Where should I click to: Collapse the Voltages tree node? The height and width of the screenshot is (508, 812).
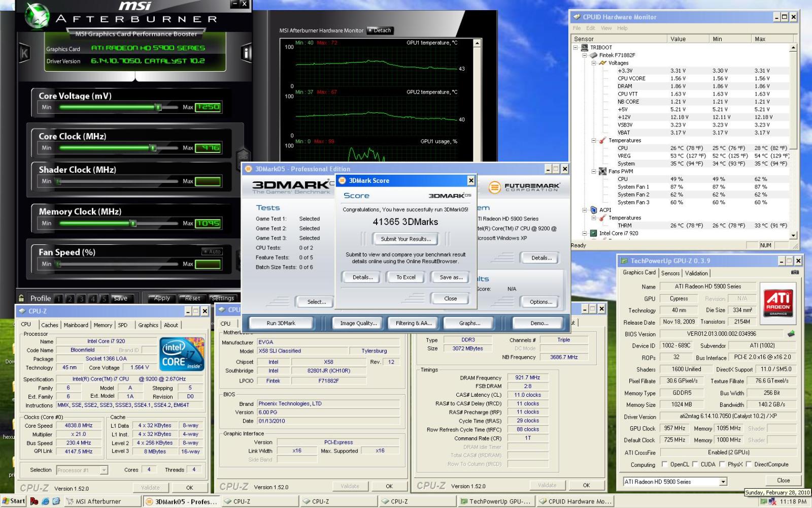click(594, 63)
